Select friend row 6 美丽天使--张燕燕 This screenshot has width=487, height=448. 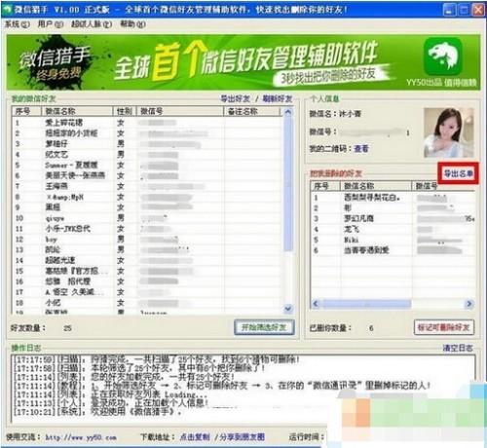pyautogui.click(x=147, y=175)
